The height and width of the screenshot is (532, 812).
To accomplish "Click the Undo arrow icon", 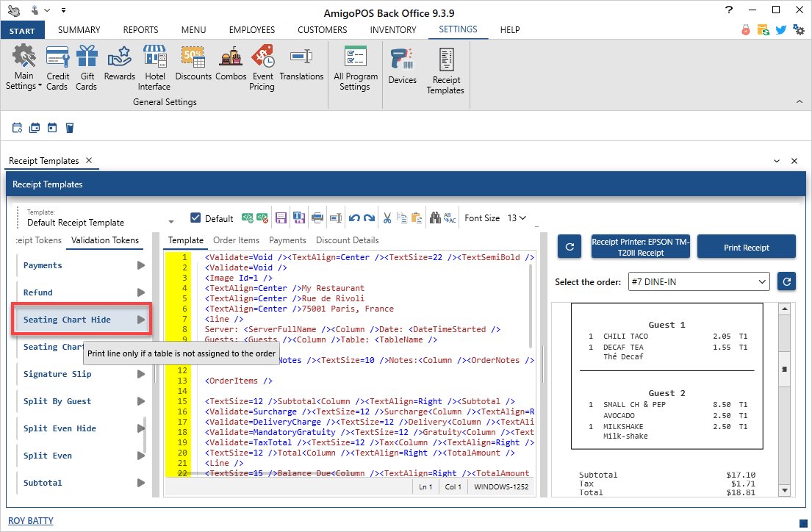I will point(353,218).
